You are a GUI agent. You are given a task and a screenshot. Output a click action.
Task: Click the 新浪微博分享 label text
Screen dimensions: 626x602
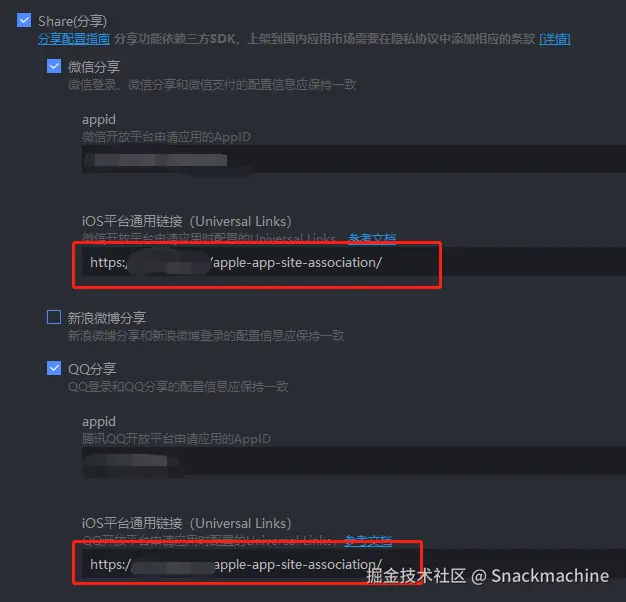tap(107, 318)
